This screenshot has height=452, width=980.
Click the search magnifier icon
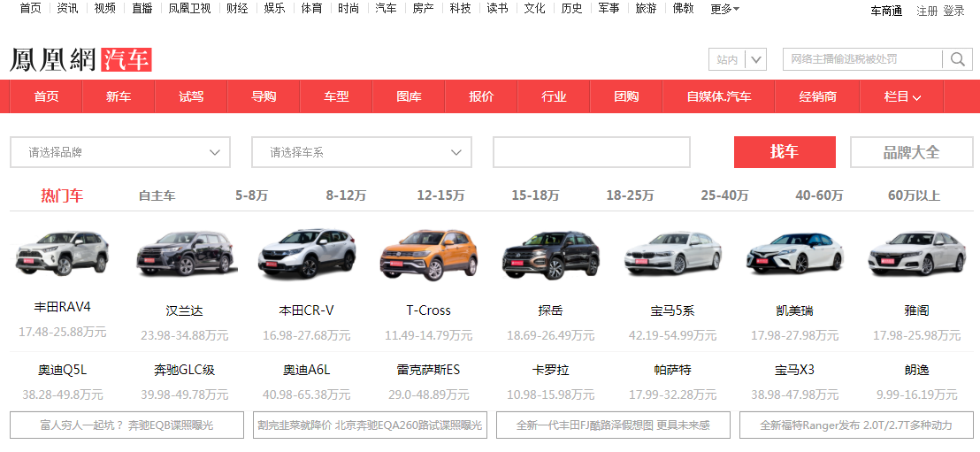[x=958, y=59]
